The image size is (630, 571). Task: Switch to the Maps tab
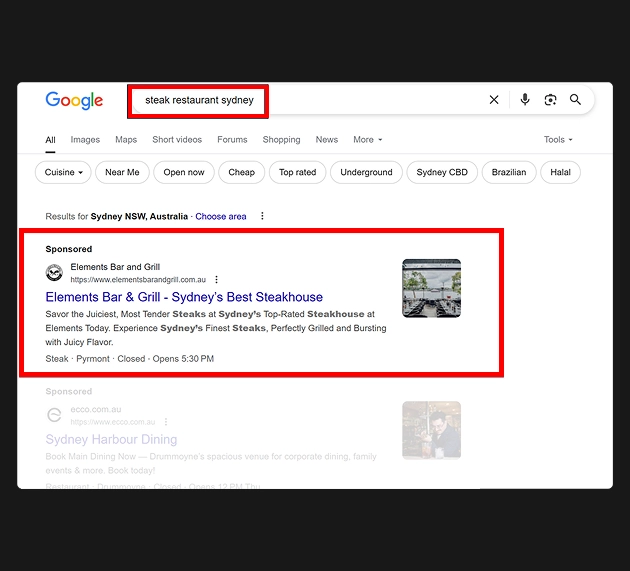[x=126, y=140]
